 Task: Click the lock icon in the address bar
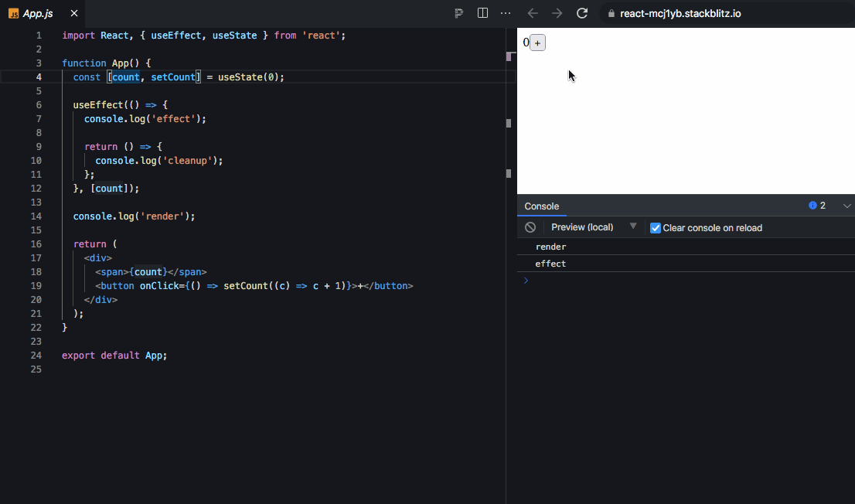(611, 14)
